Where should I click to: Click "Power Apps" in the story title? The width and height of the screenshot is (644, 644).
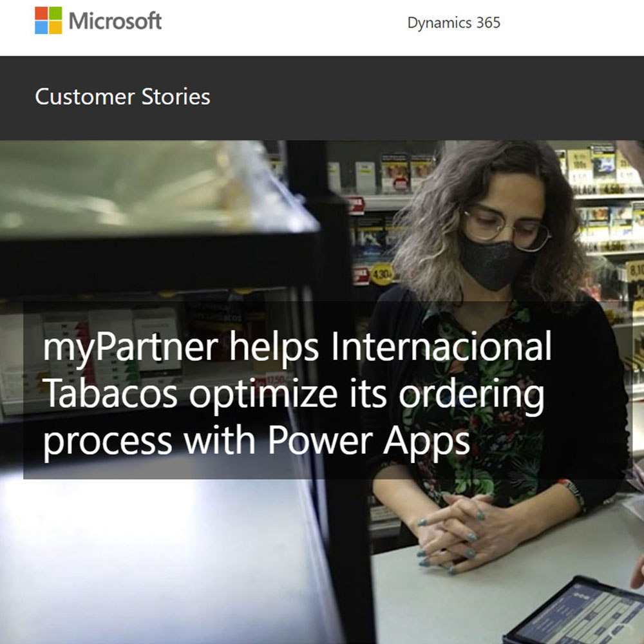pos(369,442)
